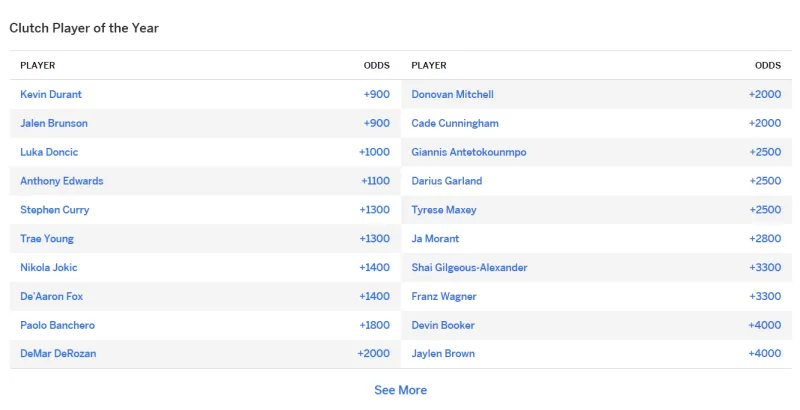800x410 pixels.
Task: Click De'Aaron Fox player link
Action: point(53,297)
